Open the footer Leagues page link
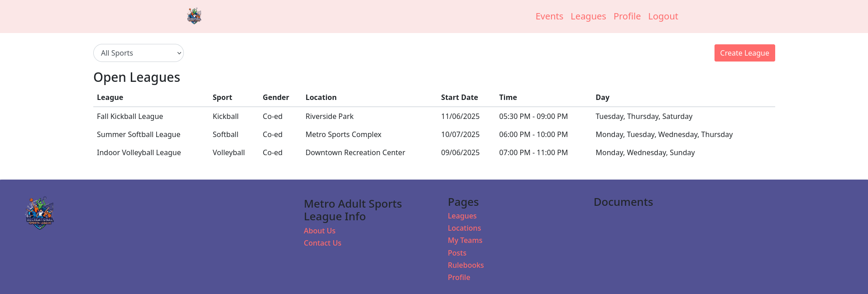The height and width of the screenshot is (294, 868). pyautogui.click(x=462, y=216)
